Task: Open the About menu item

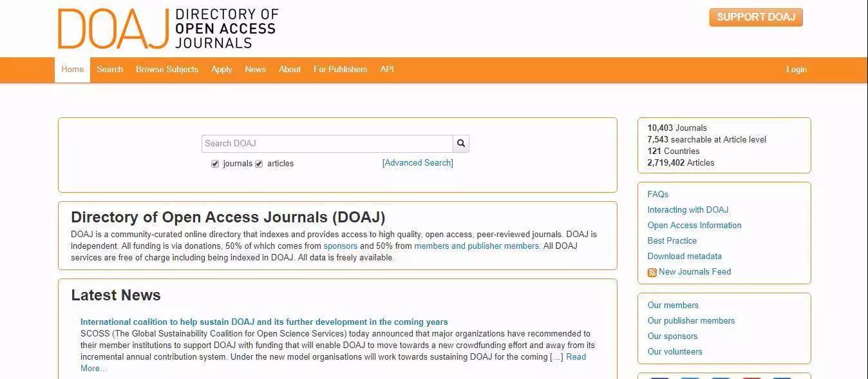Action: coord(290,70)
